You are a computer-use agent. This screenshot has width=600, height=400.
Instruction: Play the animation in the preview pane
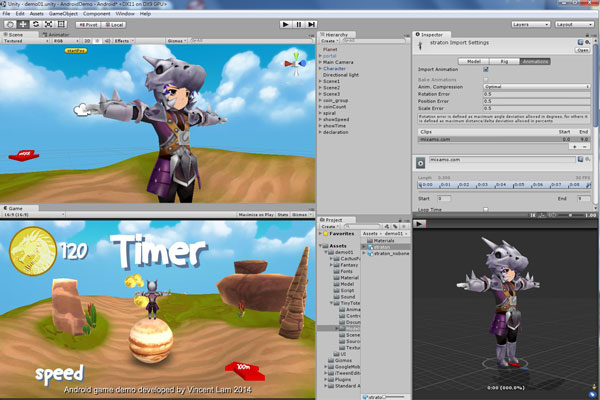pos(419,224)
